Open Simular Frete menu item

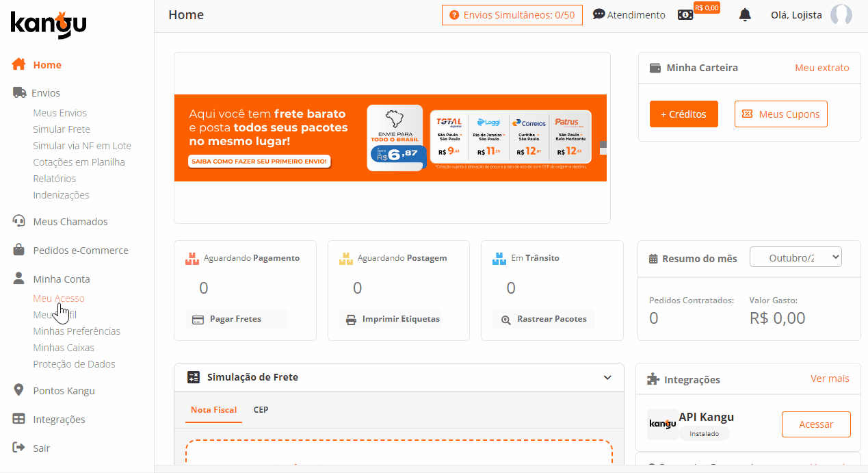pos(62,129)
